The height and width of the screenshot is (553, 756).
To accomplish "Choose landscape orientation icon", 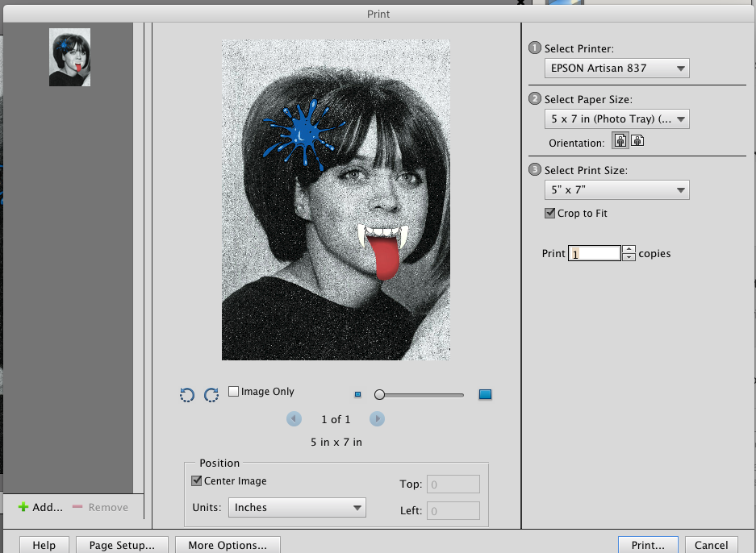I will tap(637, 140).
